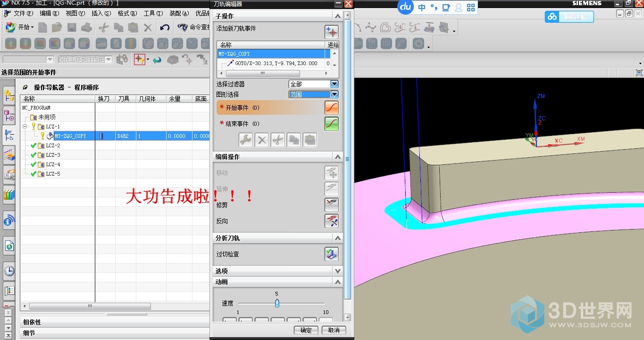
Task: Collapse the analyze tool path (分析刀轨) section
Action: coord(337,238)
